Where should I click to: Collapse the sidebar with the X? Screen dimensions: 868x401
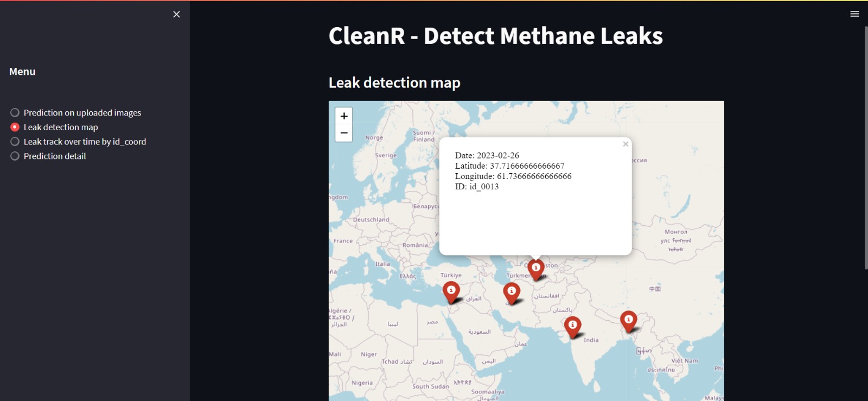pyautogui.click(x=176, y=14)
